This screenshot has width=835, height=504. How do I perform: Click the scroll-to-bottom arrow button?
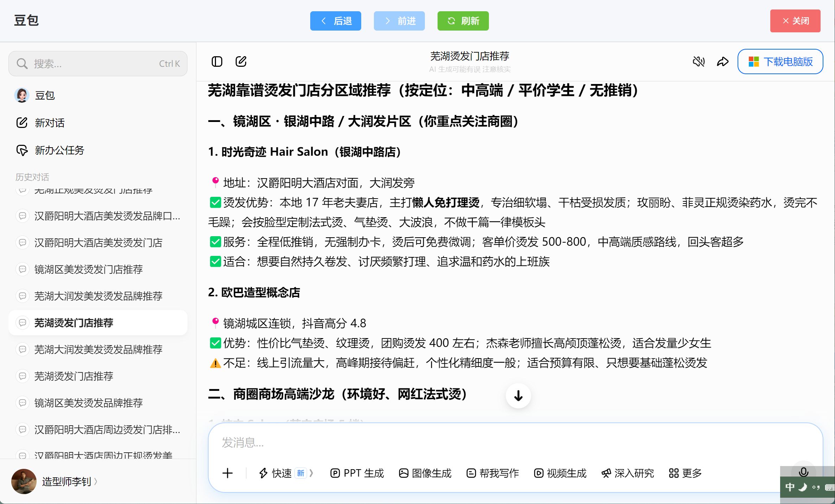(x=518, y=396)
